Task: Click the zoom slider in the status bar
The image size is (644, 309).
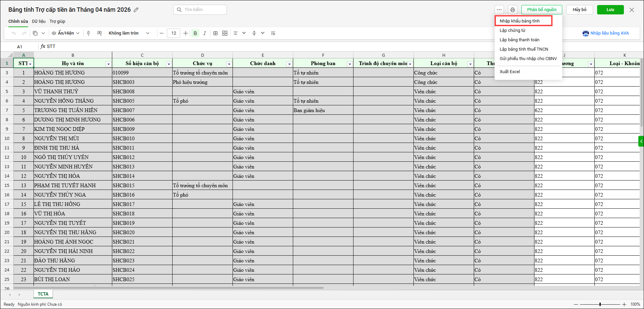Action: pos(600,304)
